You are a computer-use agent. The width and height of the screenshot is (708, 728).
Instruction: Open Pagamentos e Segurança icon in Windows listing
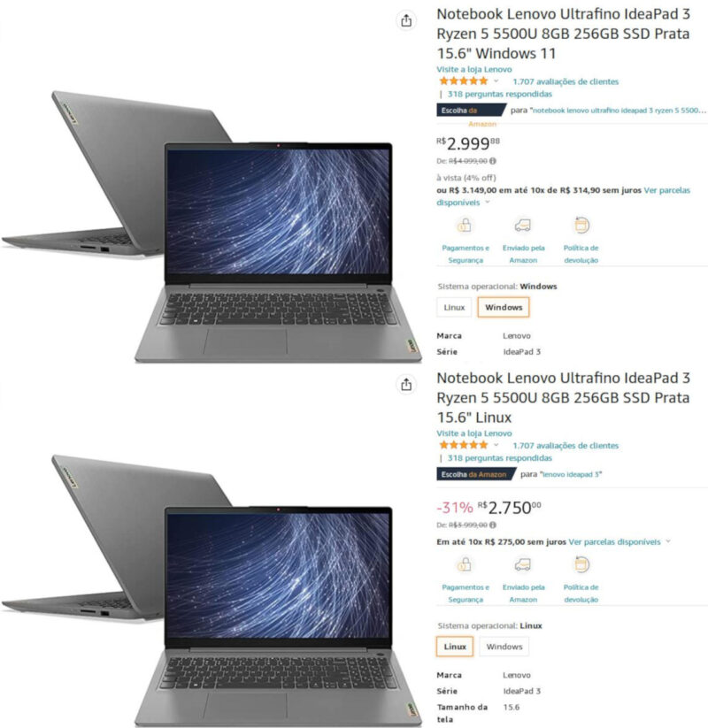click(x=465, y=226)
